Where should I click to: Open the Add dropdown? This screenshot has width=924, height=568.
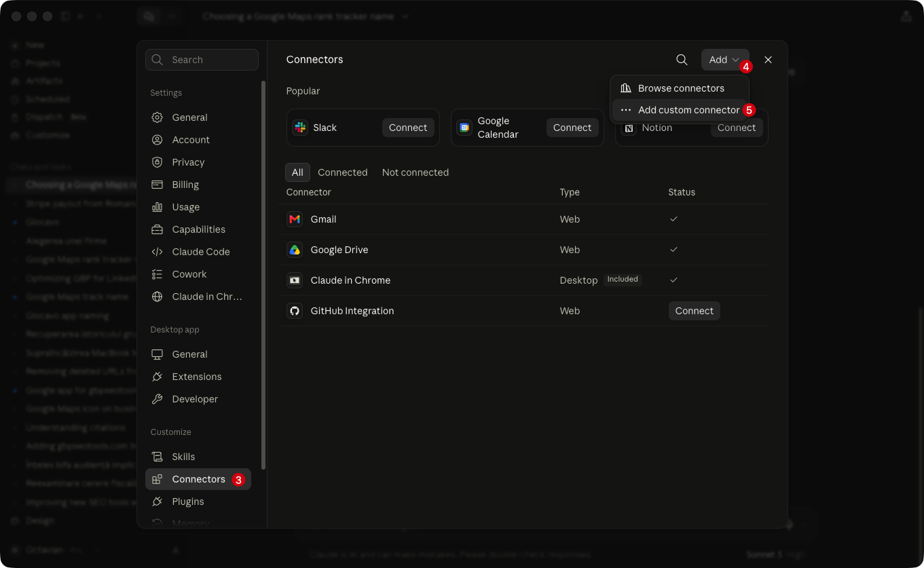click(x=725, y=60)
